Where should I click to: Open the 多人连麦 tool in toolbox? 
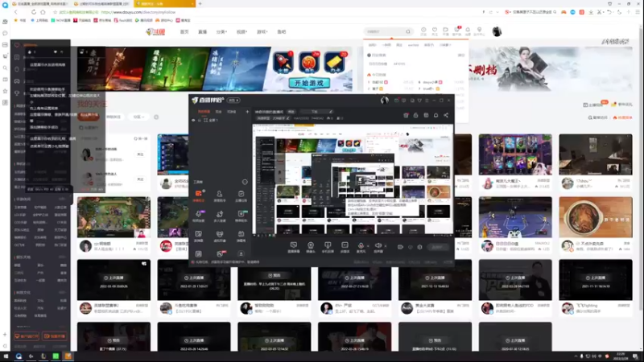[x=219, y=216]
